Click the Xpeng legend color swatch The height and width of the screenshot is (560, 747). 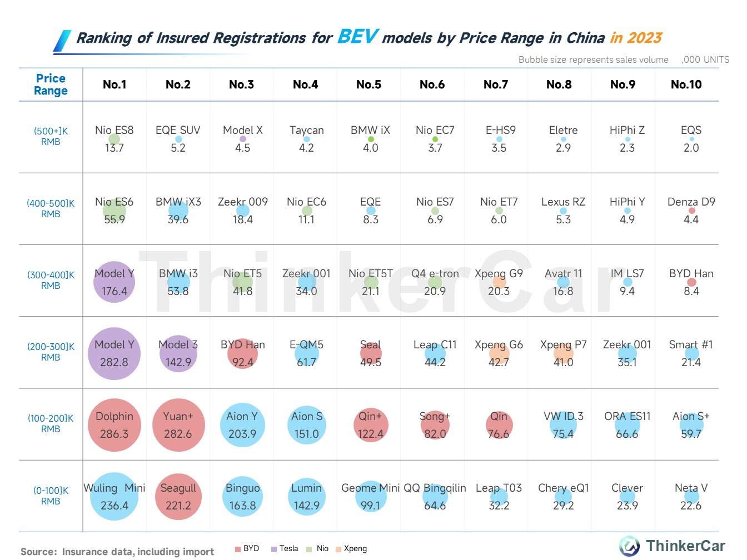[338, 549]
